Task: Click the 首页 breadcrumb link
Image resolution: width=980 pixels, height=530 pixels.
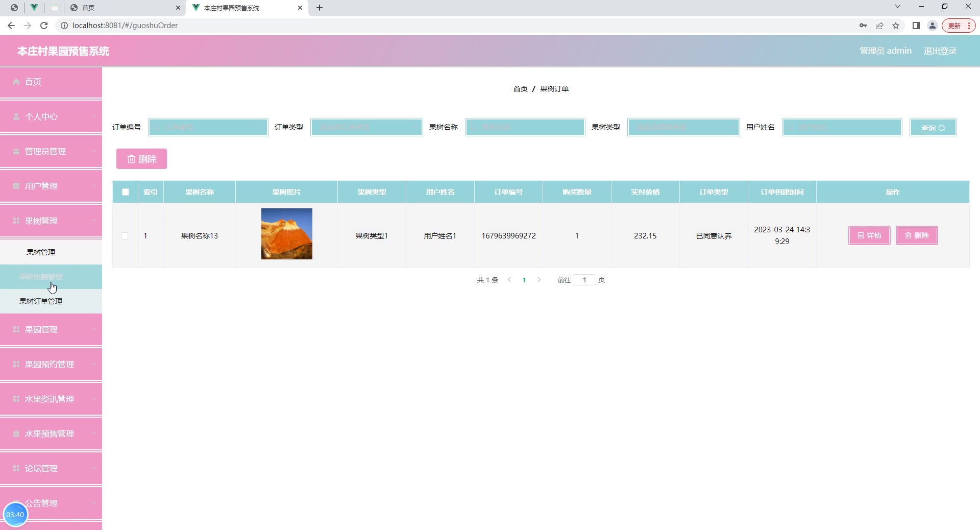Action: pos(520,89)
